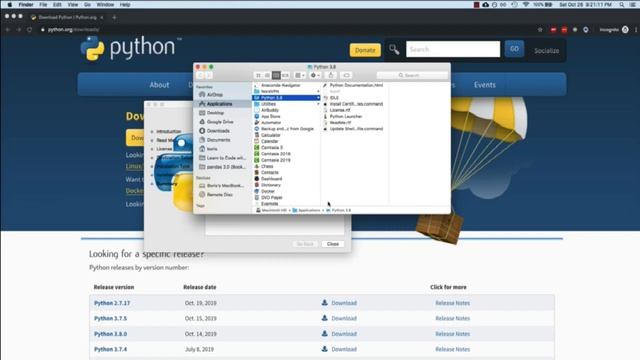Bookmark page with star icon in browser
Image resolution: width=640 pixels, height=360 pixels.
click(540, 30)
